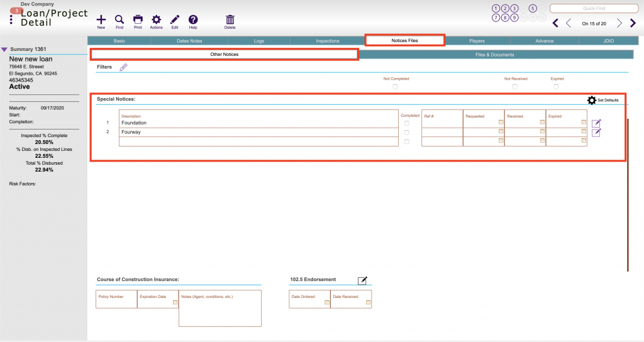Click the Filters eraser icon
The height and width of the screenshot is (342, 644).
(x=123, y=67)
